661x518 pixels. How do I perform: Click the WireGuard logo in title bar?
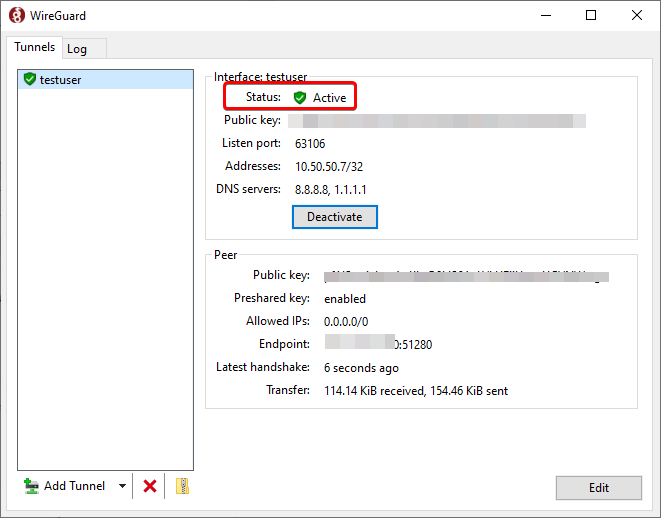15,16
